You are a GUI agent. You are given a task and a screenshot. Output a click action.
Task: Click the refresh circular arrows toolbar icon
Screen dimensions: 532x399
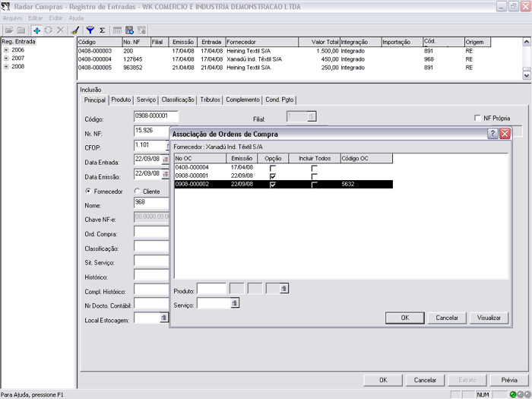(x=48, y=30)
